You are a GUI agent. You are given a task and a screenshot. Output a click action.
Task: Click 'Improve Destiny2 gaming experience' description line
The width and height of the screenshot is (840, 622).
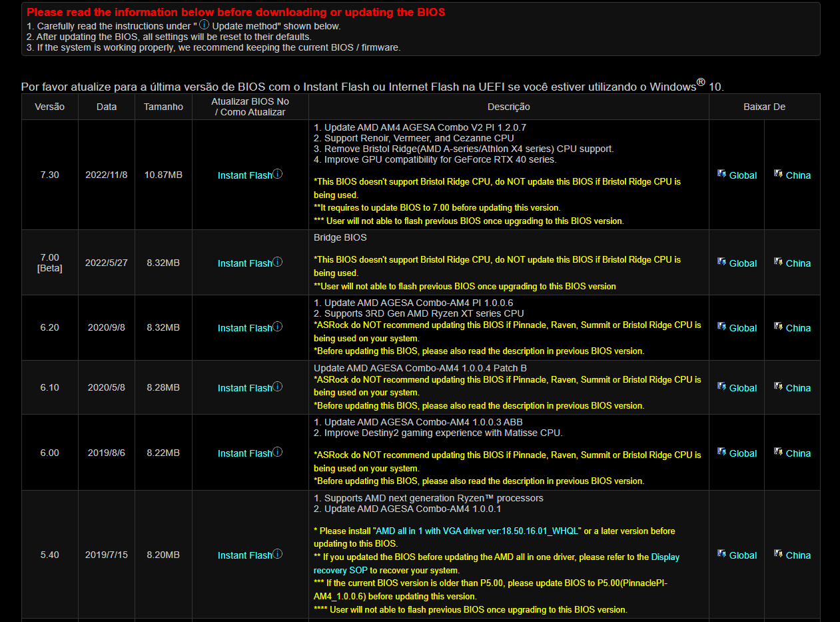tap(438, 433)
